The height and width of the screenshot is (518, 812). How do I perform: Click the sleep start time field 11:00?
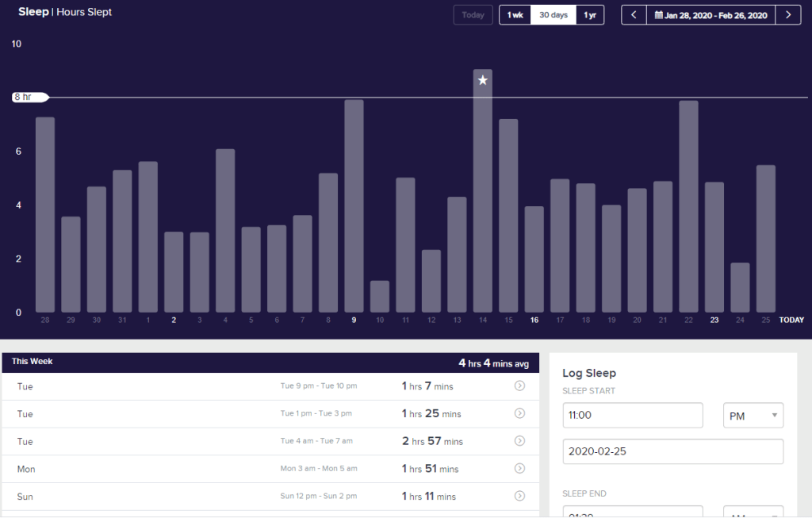[632, 416]
